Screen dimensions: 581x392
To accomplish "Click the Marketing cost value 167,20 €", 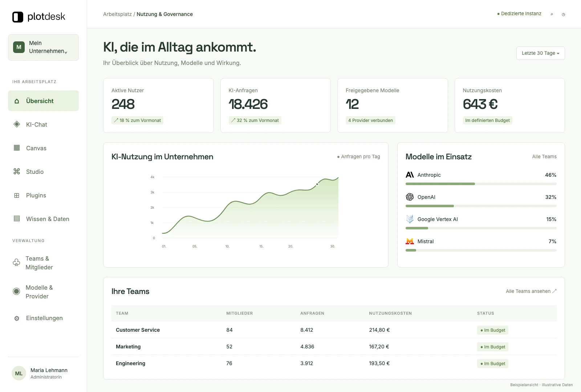I will [x=379, y=347].
